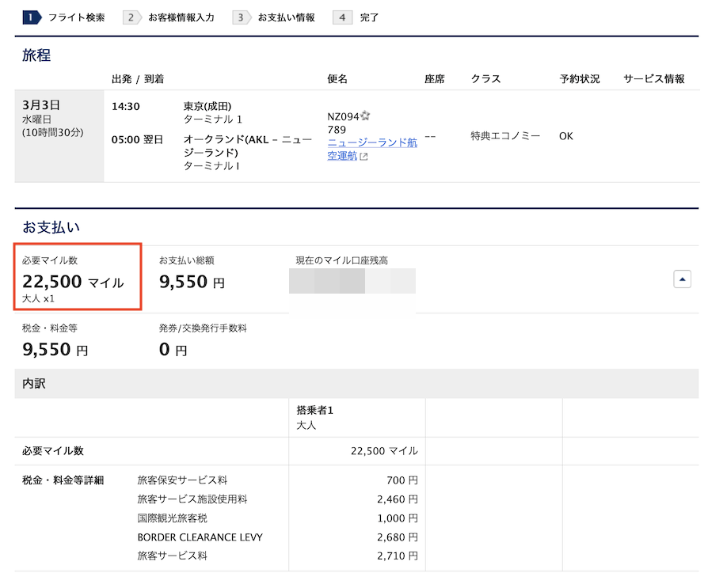The height and width of the screenshot is (588, 723).
Task: Click the step 3 お支払い情報 number badge
Action: 240,17
